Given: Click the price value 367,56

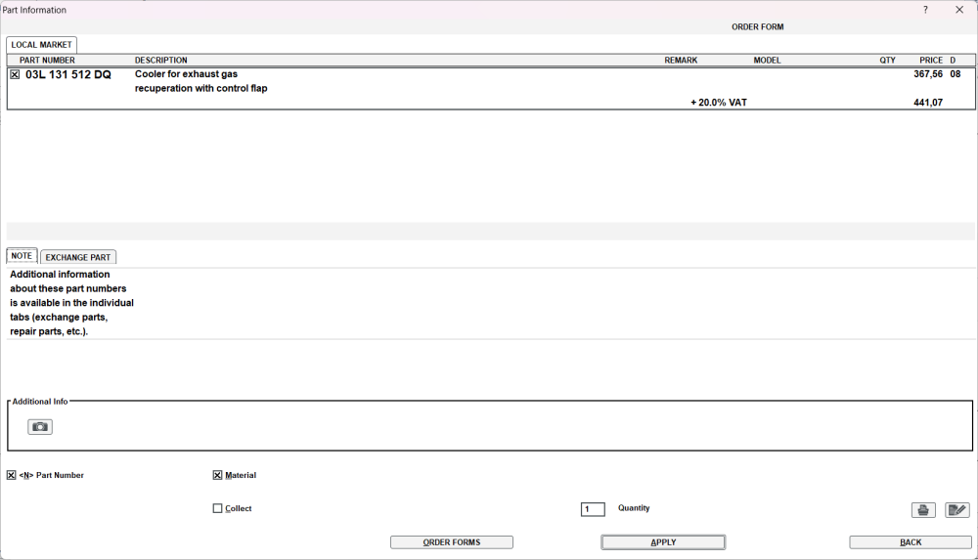Looking at the screenshot, I should pos(927,73).
